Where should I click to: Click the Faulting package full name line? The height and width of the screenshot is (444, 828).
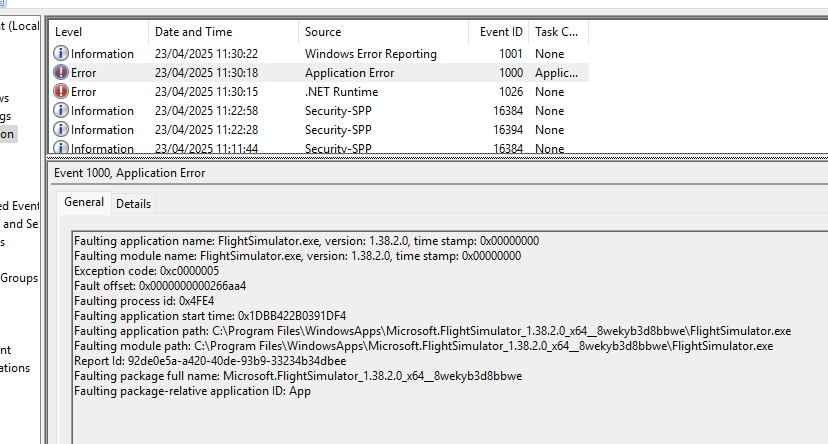coord(298,376)
